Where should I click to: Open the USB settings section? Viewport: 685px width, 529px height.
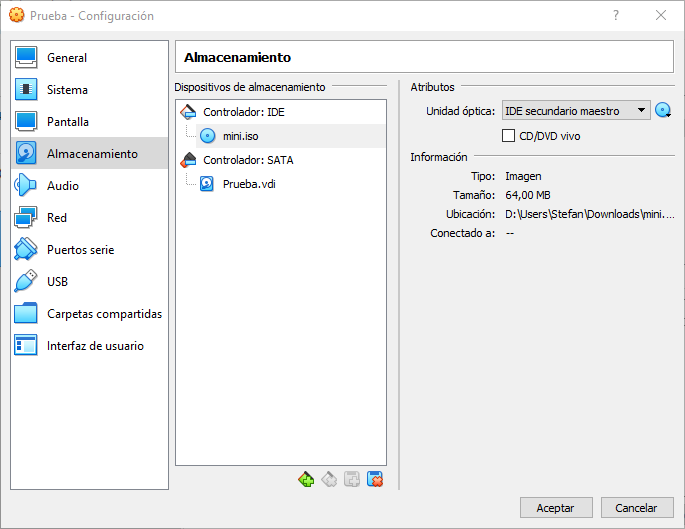coord(58,282)
